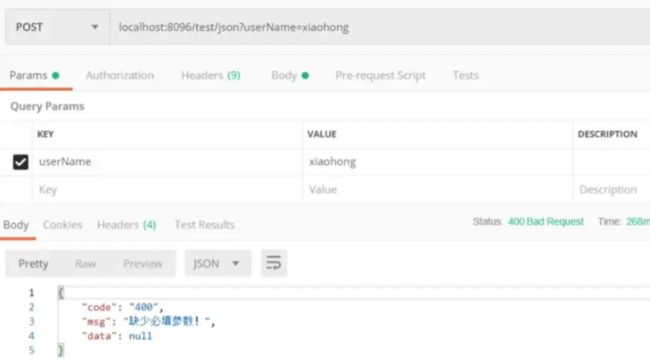Uncheck the userName parameter checkbox

[x=20, y=162]
